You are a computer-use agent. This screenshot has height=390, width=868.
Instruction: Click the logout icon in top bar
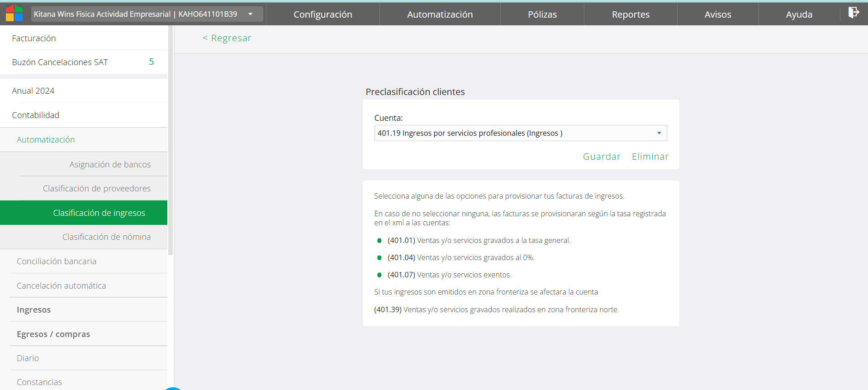pos(853,13)
